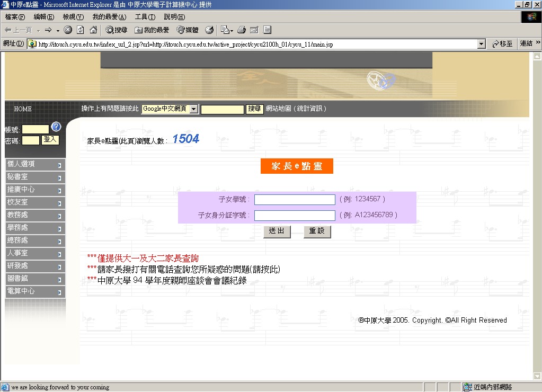The width and height of the screenshot is (542, 392).
Task: Open the 檢視(V) menu
Action: 73,17
